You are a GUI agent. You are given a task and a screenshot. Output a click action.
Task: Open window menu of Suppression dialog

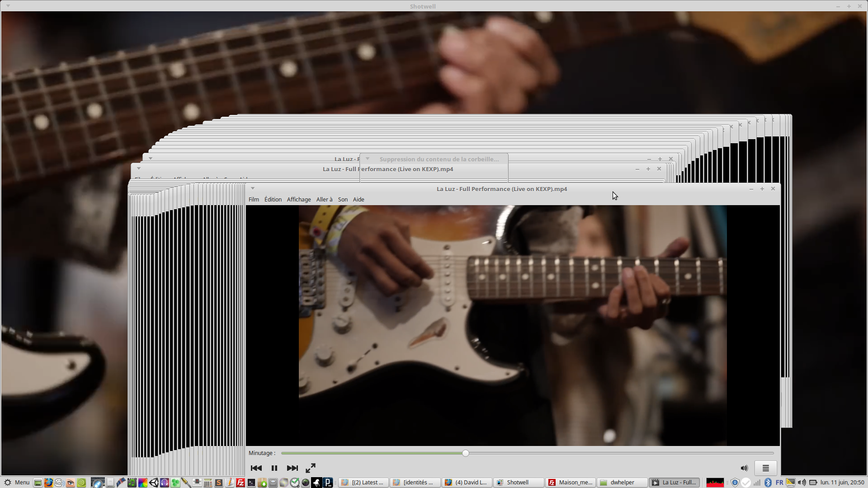tap(368, 159)
